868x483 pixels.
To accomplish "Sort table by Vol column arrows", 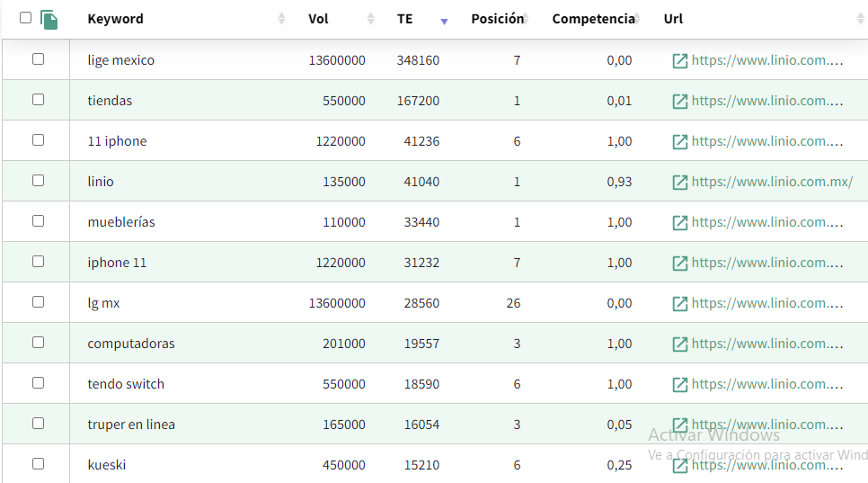I will 371,19.
